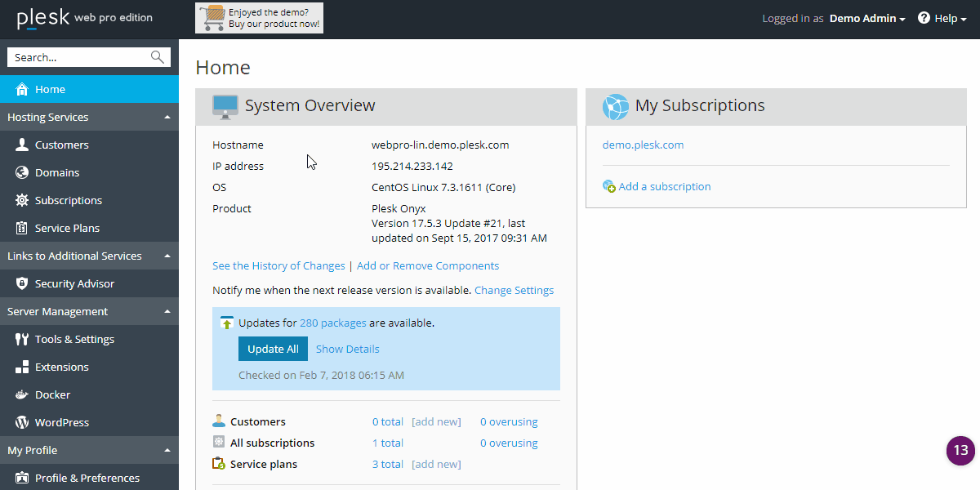Click 0 overusing in Customers row
980x490 pixels.
[x=509, y=421]
